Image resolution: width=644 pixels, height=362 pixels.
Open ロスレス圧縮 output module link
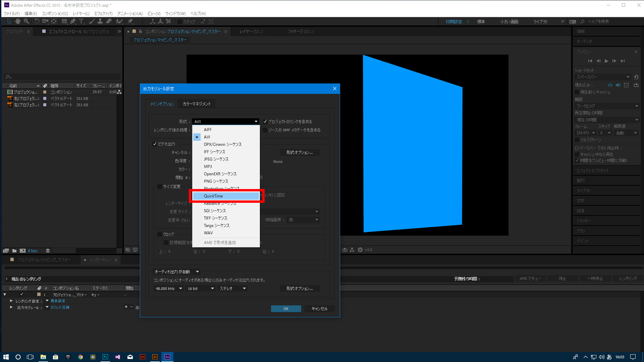(60, 307)
